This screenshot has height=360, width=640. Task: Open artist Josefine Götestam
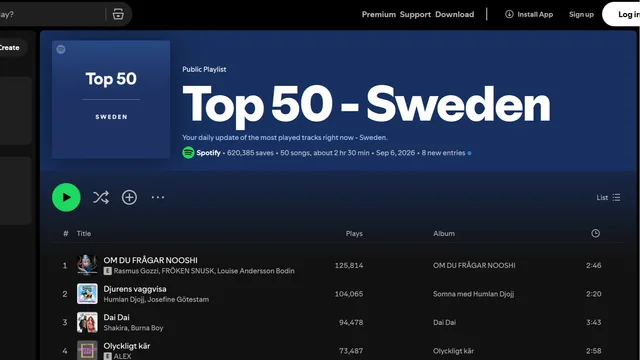(x=178, y=300)
